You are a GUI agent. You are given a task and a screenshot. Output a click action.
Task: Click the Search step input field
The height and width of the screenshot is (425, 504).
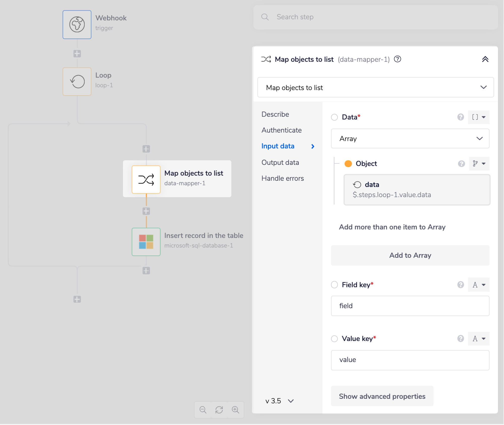[x=375, y=17]
